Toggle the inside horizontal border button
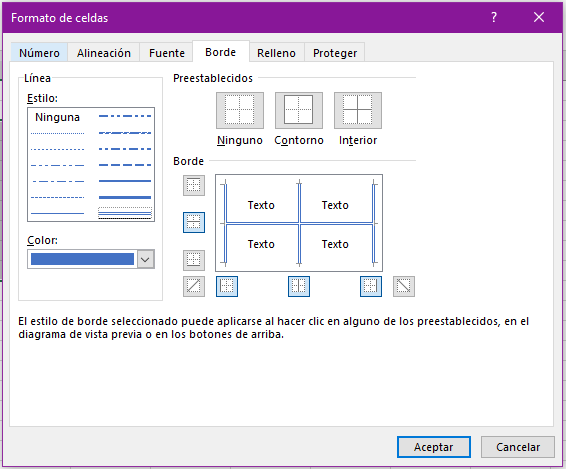 pos(194,222)
